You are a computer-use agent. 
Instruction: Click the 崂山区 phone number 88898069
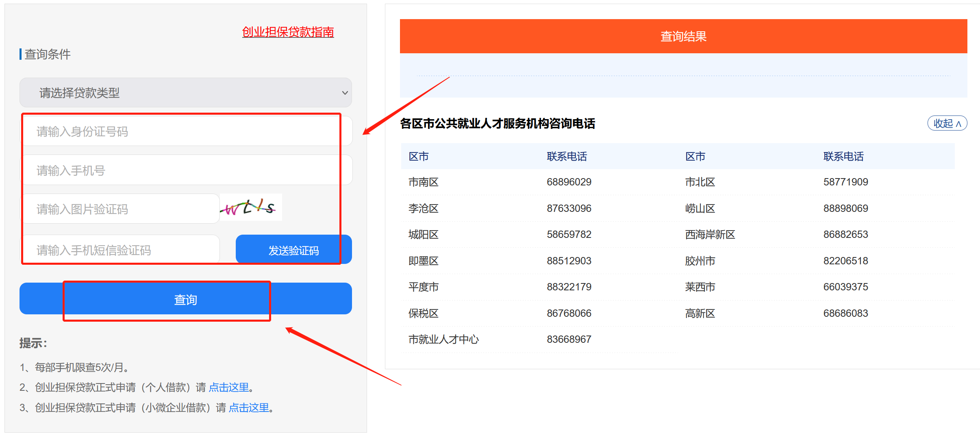[845, 208]
